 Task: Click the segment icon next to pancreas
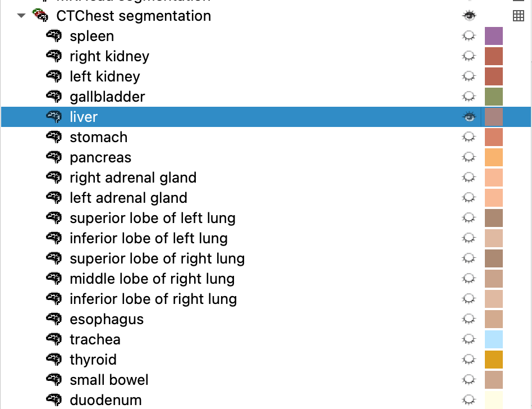(54, 157)
